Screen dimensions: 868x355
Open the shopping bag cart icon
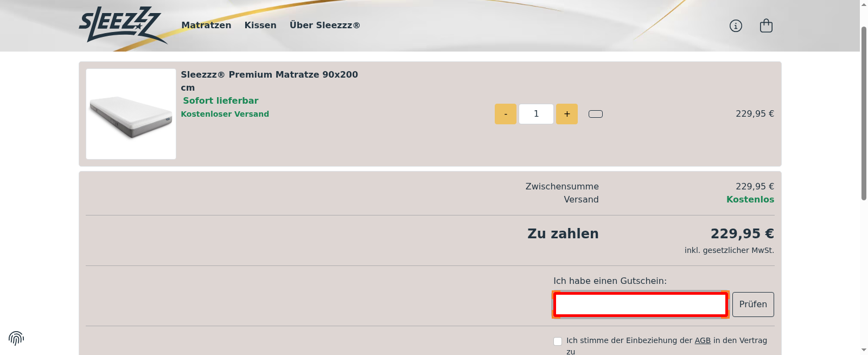[x=766, y=26]
